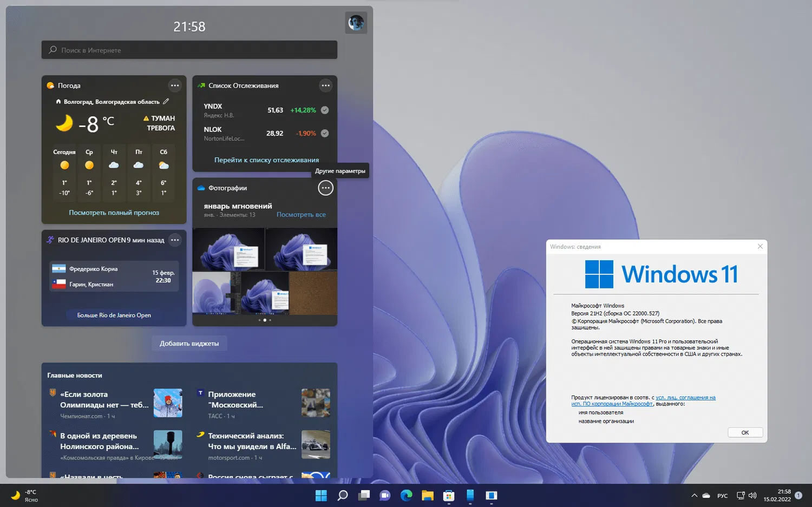The height and width of the screenshot is (507, 812).
Task: Launch Microsoft Edge from the taskbar
Action: (406, 496)
